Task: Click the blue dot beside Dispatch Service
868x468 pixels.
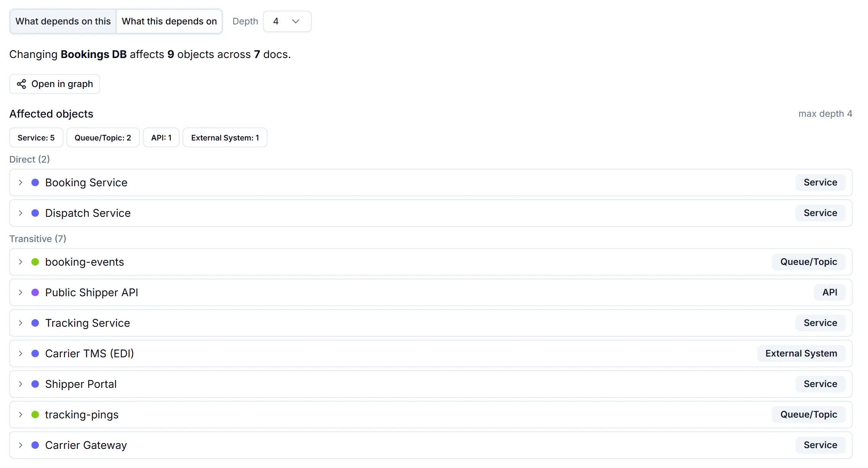Action: (35, 213)
